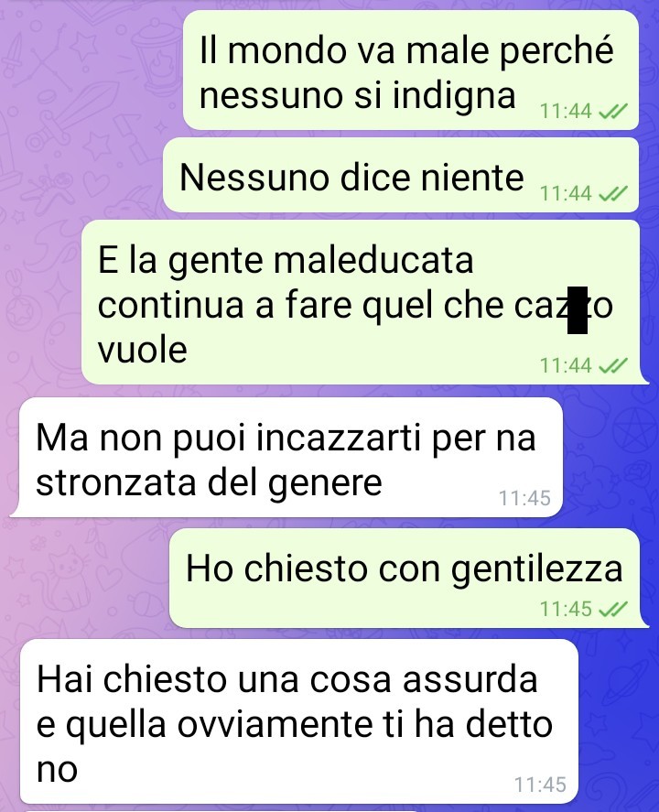The image size is (659, 812).
Task: Select the 'Il mondo va male perché' message bubble
Action: 411,70
